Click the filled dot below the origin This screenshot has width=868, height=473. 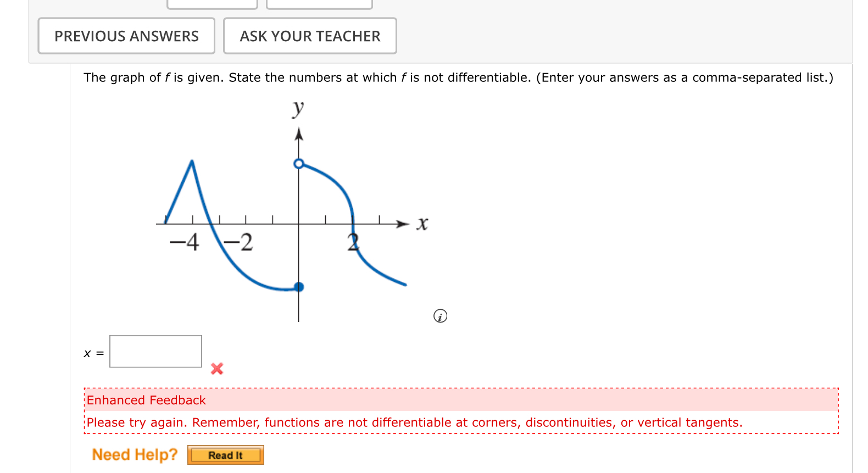point(299,286)
